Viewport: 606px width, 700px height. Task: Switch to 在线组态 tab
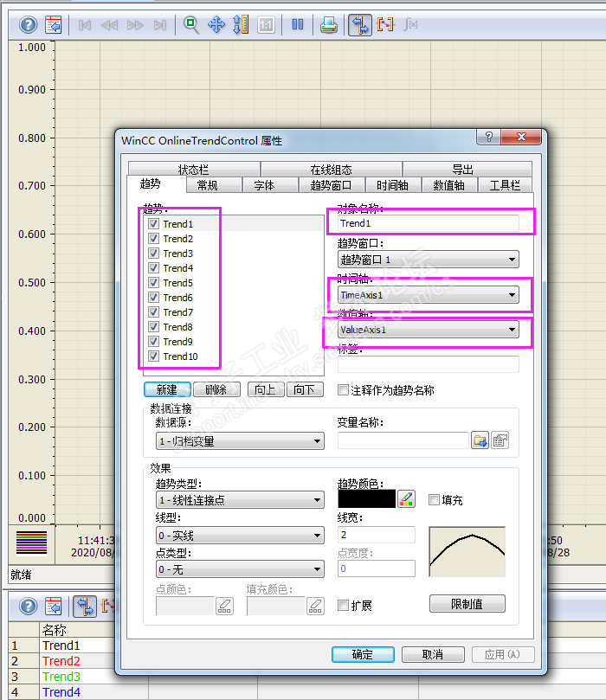(331, 170)
